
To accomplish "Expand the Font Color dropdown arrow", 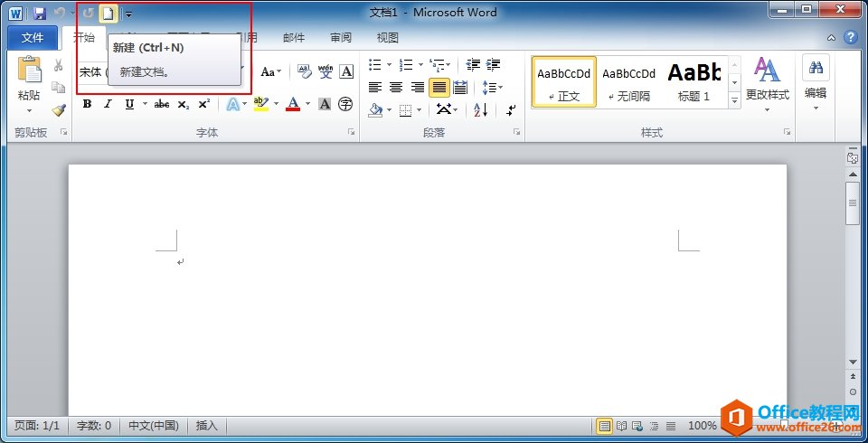I will pyautogui.click(x=308, y=104).
